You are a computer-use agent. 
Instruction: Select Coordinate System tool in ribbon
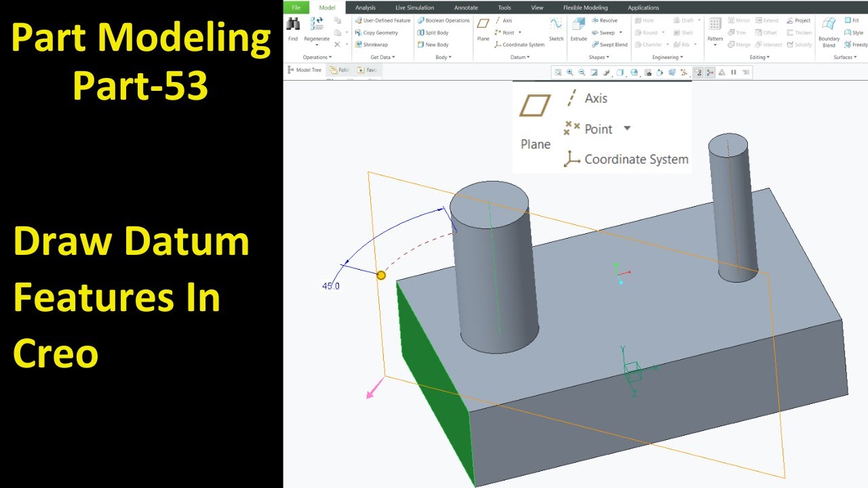pyautogui.click(x=519, y=45)
